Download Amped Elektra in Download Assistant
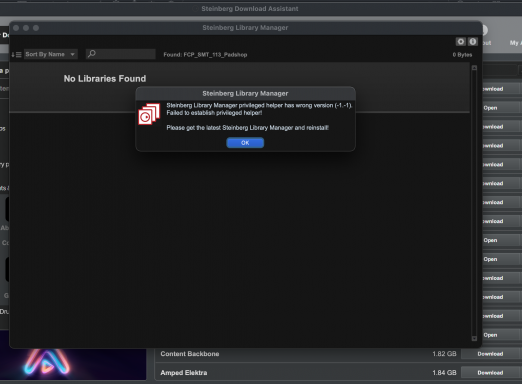This screenshot has height=384, width=522. pos(490,373)
